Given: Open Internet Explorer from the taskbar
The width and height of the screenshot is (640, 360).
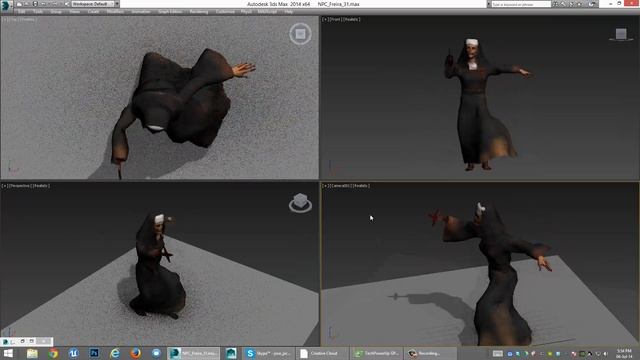Looking at the screenshot, I should click(x=115, y=353).
